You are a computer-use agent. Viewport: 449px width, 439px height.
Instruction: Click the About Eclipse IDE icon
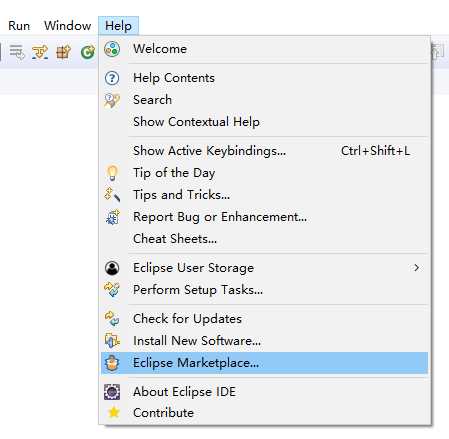click(x=112, y=392)
